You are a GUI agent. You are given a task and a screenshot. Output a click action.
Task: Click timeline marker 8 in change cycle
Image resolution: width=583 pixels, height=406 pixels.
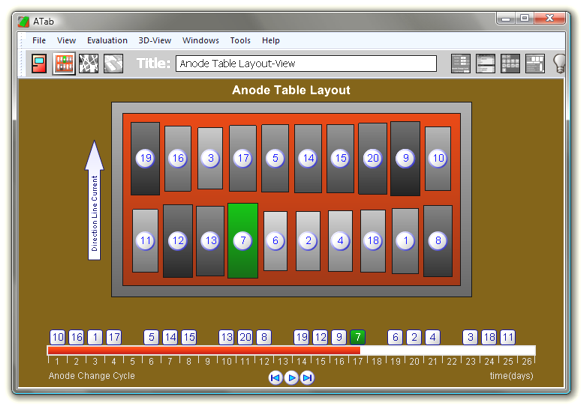click(x=264, y=337)
